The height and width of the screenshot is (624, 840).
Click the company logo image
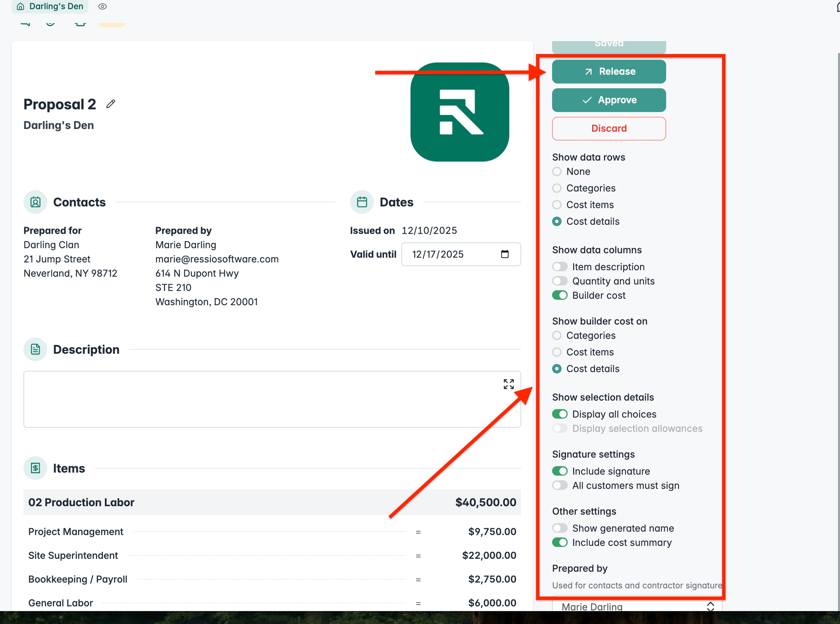[x=459, y=112]
